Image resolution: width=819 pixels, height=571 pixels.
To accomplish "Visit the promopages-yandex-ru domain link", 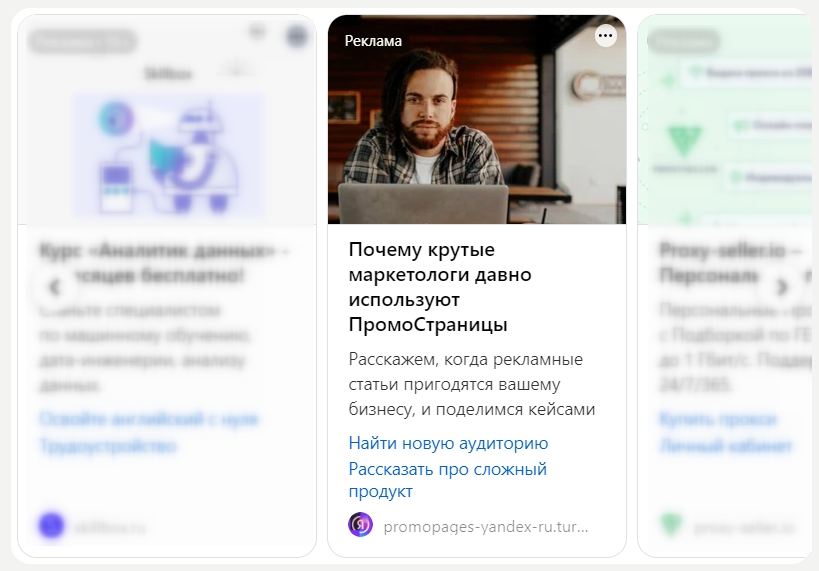I will point(486,527).
